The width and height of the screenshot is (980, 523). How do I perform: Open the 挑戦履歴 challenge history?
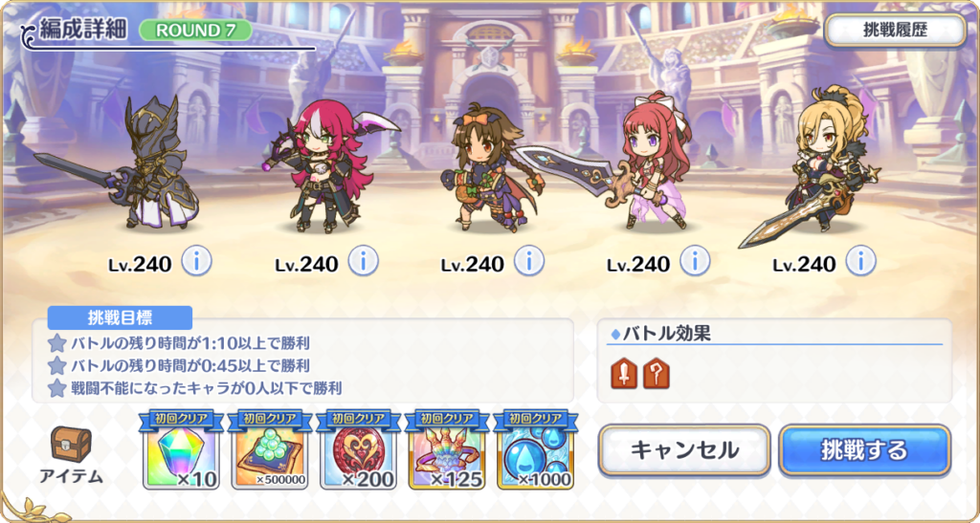(x=895, y=31)
